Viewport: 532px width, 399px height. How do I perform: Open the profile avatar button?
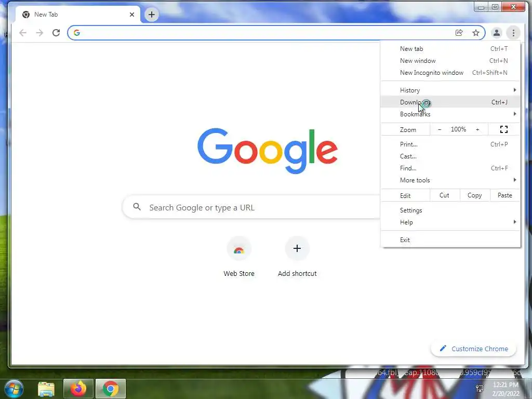tap(496, 33)
